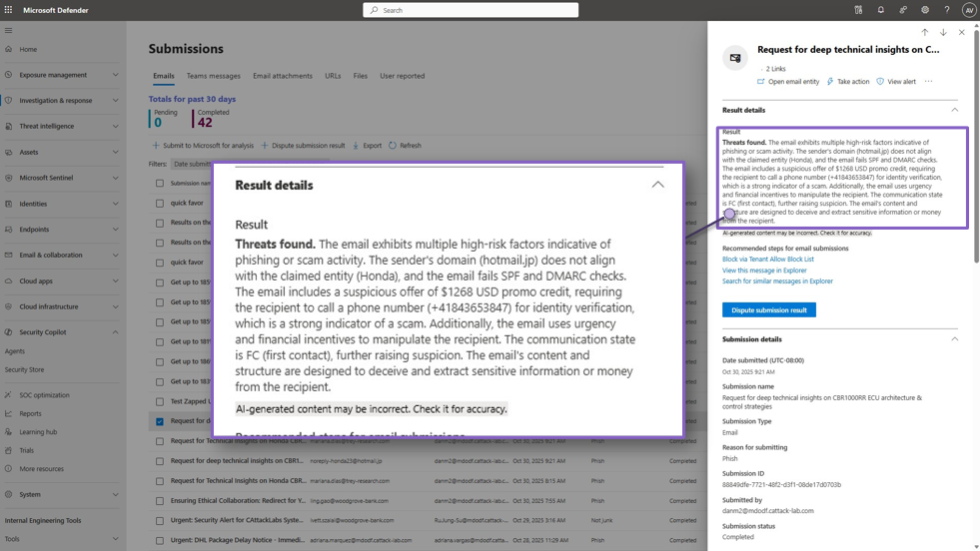Viewport: 980px width, 551px height.
Task: Open Trials in sidebar
Action: tap(26, 450)
